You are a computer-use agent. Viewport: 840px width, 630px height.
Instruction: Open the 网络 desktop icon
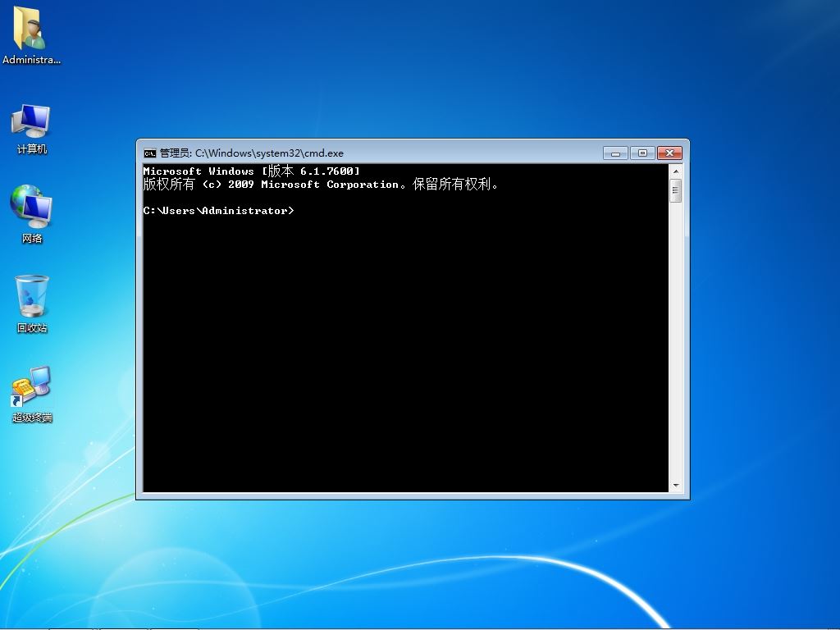coord(32,214)
